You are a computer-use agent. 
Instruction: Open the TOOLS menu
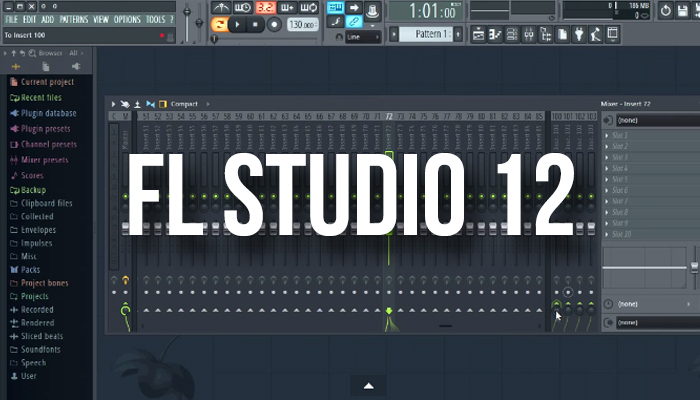pos(155,20)
